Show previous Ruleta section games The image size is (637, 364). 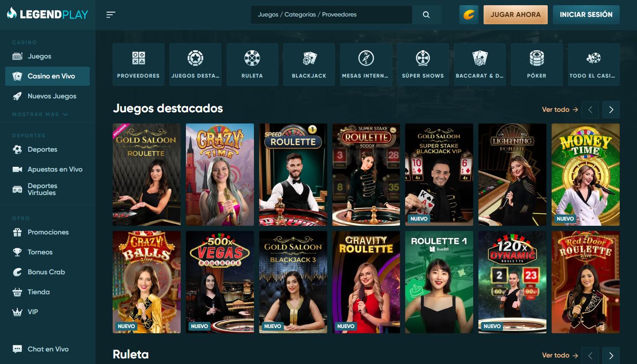coord(590,355)
